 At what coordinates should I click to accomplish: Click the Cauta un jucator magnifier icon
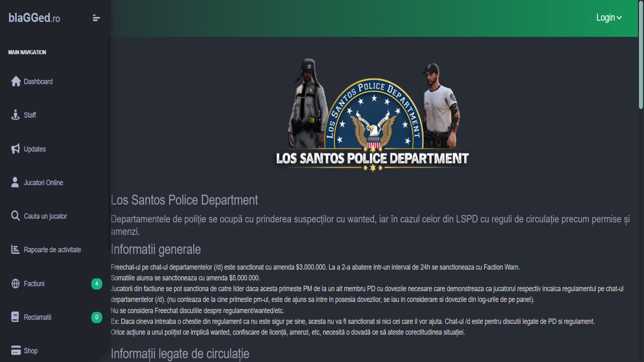pos(15,216)
